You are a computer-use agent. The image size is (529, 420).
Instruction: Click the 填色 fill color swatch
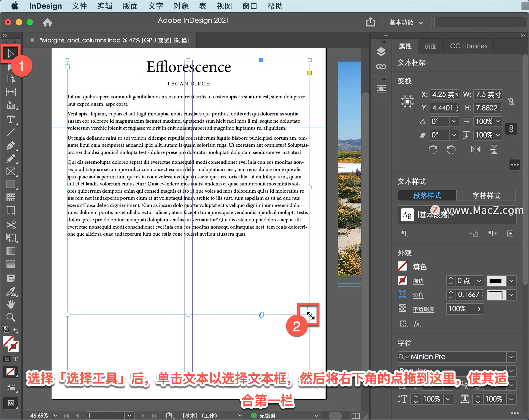[x=403, y=266]
